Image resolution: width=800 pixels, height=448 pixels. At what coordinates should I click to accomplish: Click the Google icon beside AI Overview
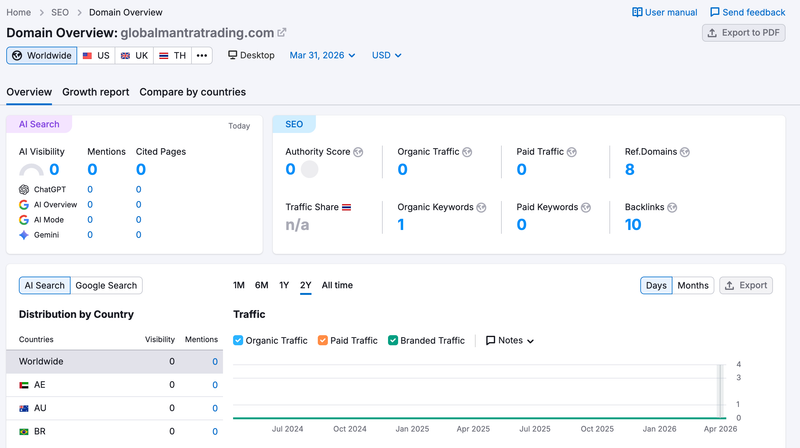point(24,205)
